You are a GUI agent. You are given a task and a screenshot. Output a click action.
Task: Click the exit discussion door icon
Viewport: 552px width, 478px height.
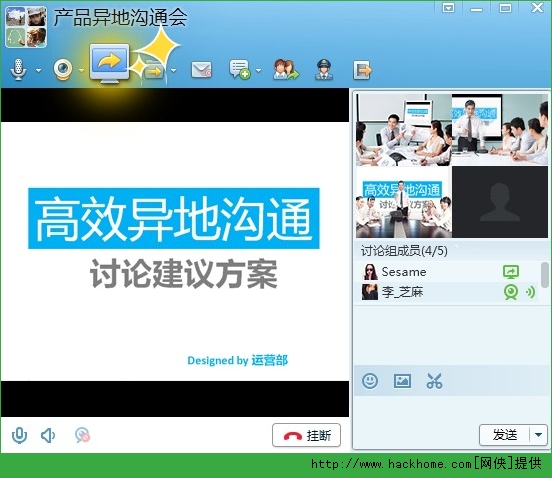tap(362, 70)
